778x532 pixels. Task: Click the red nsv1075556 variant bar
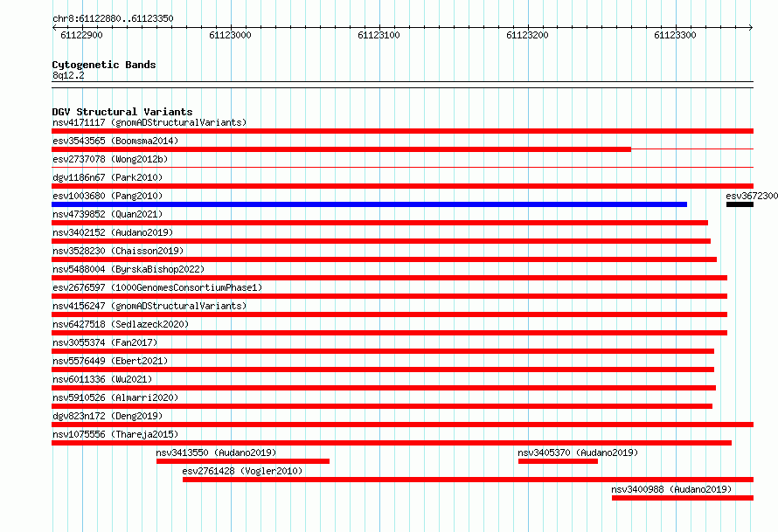tap(392, 443)
